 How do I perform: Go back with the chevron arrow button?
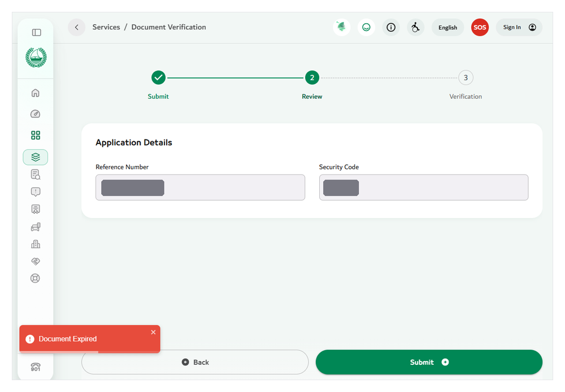coord(76,27)
